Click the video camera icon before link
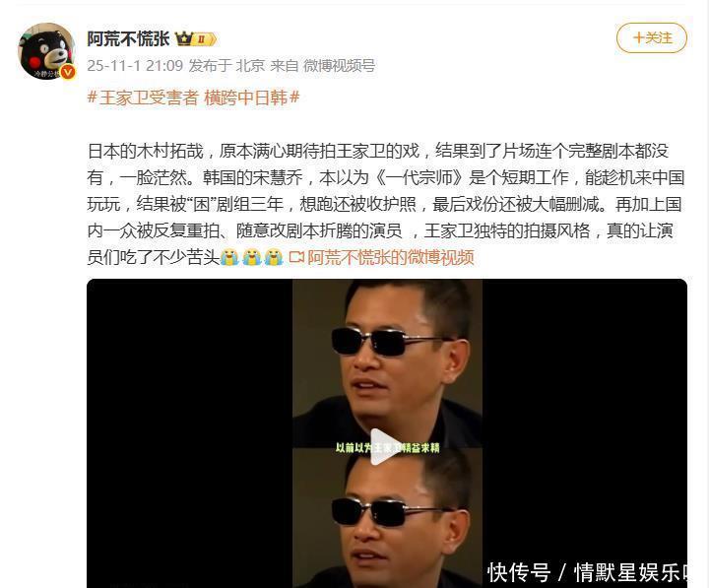709x588 pixels. tap(296, 257)
